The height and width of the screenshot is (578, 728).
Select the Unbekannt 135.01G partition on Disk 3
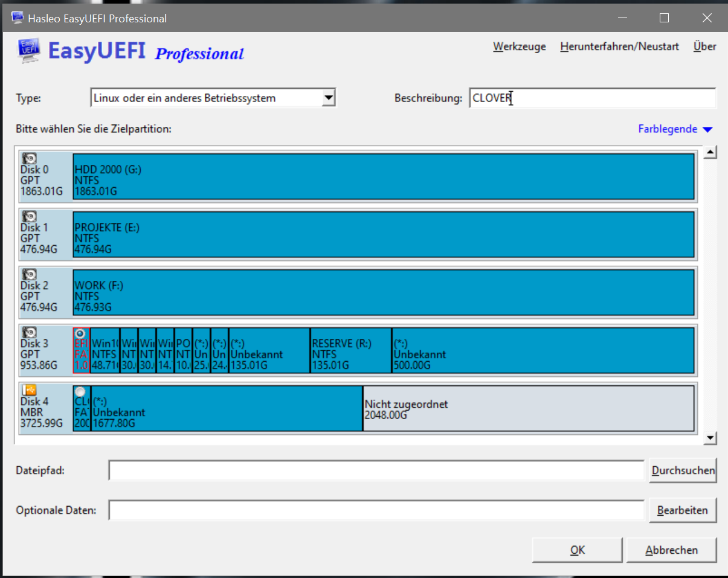coord(269,350)
